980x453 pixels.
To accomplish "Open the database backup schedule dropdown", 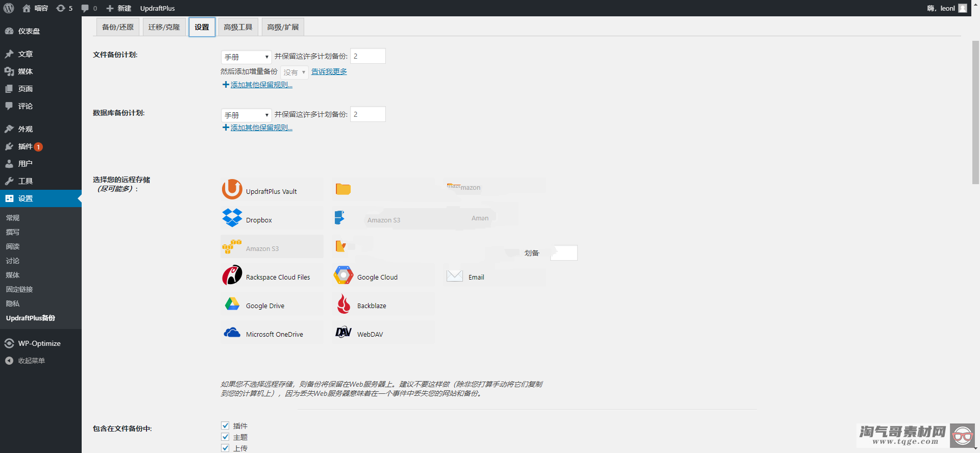I will click(246, 115).
